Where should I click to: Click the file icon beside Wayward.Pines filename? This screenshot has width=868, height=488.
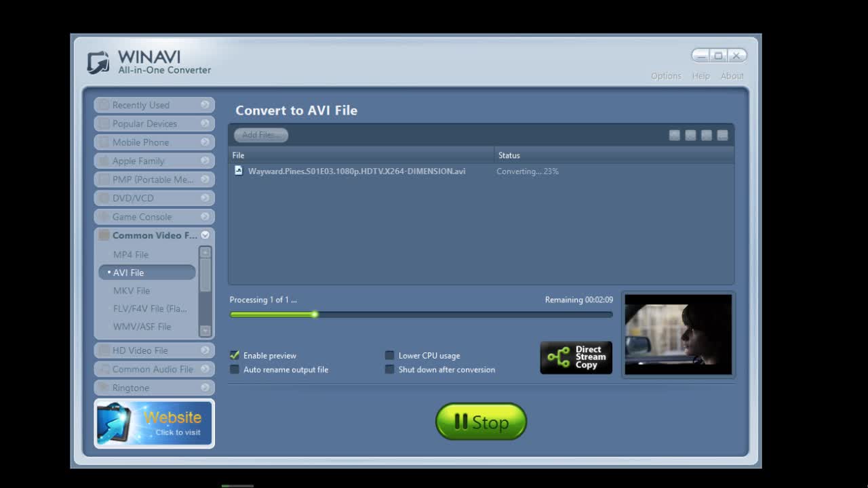click(x=238, y=171)
